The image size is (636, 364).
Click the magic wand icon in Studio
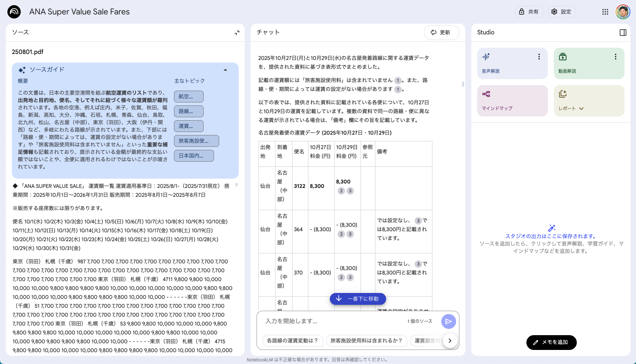(552, 228)
